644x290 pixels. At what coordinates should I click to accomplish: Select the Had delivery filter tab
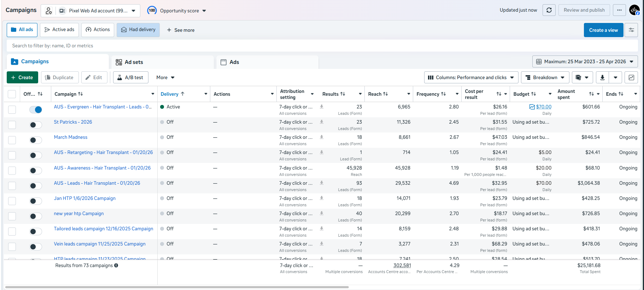[x=138, y=30]
